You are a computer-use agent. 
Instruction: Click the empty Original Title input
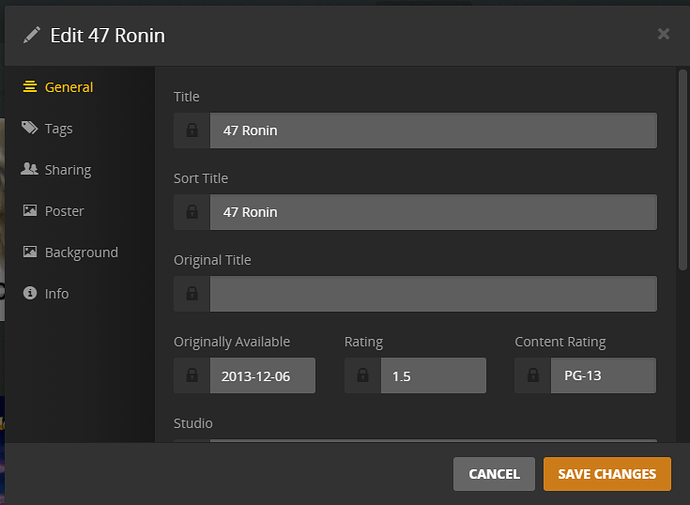pyautogui.click(x=433, y=293)
